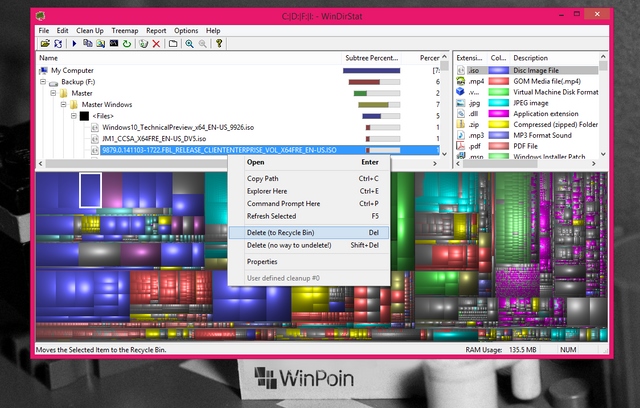
Task: Choose Open in the context menu
Action: coord(309,162)
